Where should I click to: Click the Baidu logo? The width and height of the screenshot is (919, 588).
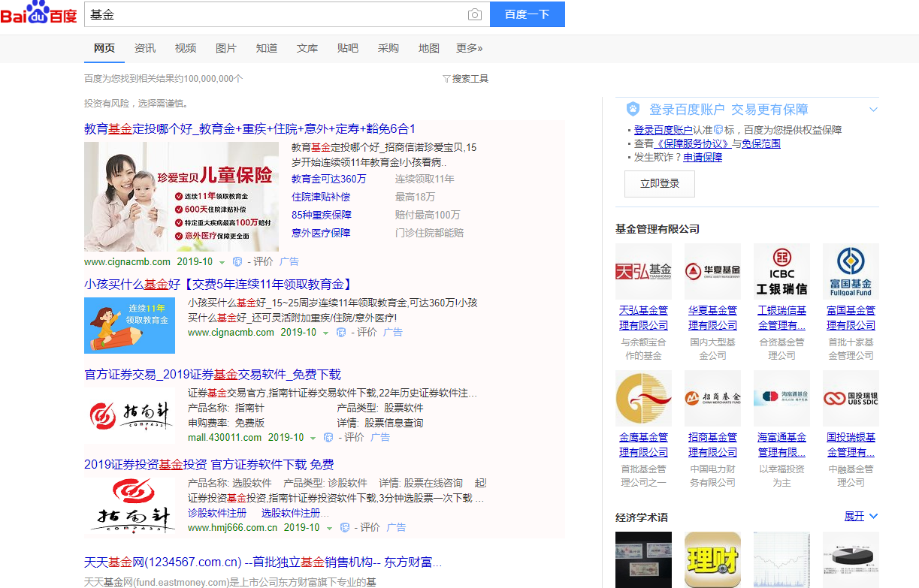coord(39,14)
